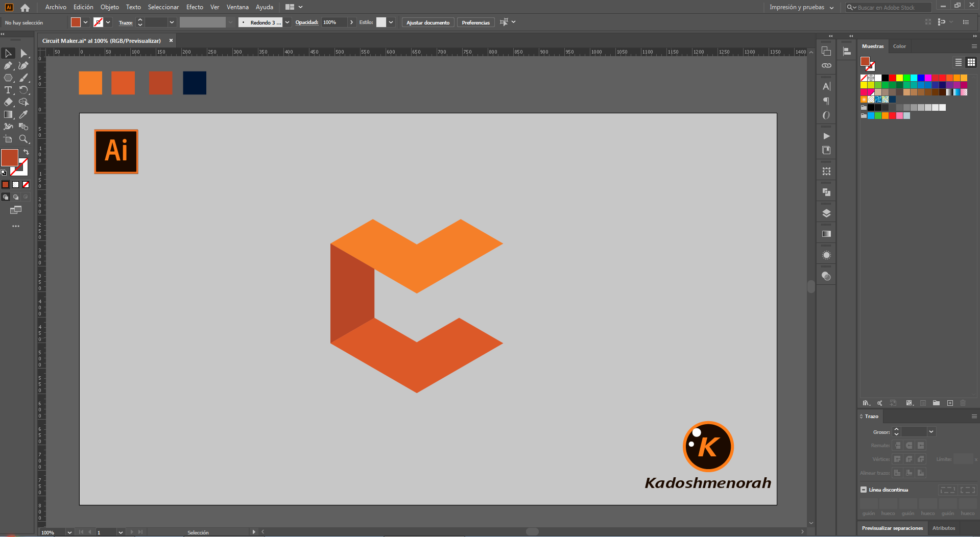Viewport: 980px width, 537px height.
Task: Enable Draw Behind mode
Action: click(x=16, y=197)
